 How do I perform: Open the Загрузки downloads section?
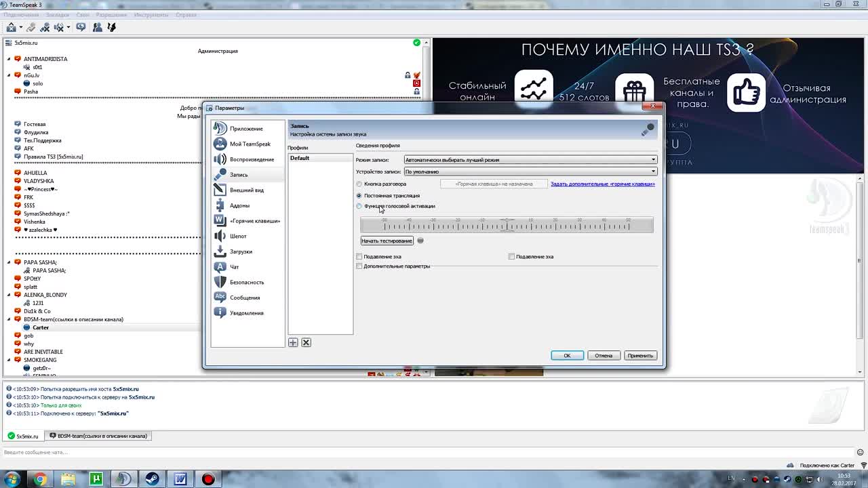click(248, 251)
